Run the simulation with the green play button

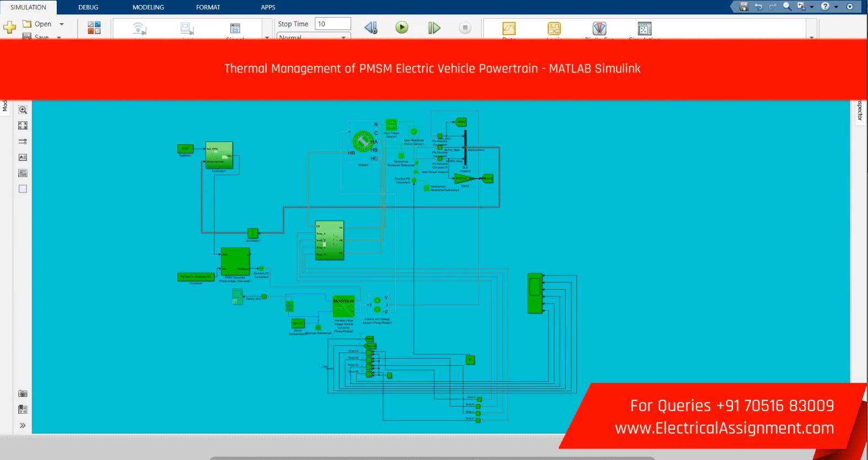[x=402, y=28]
